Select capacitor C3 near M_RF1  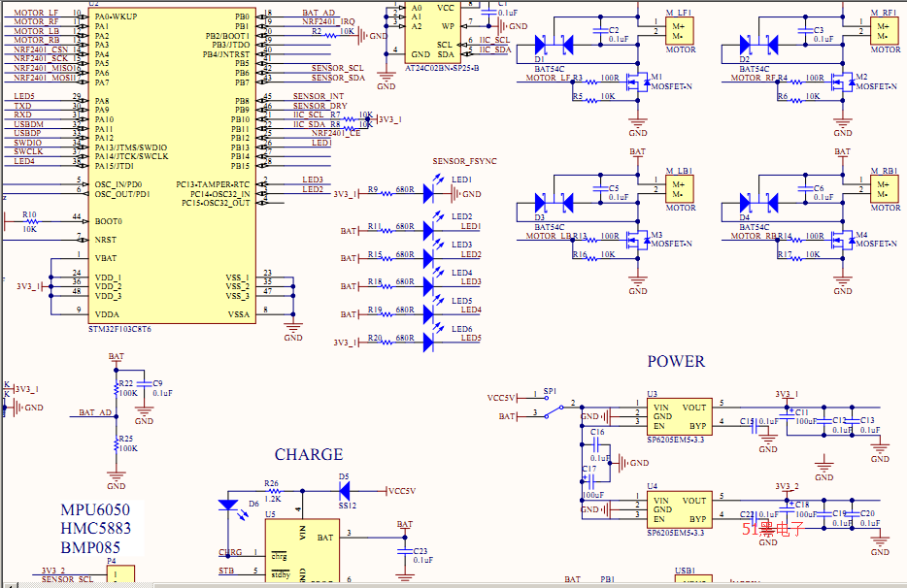806,30
